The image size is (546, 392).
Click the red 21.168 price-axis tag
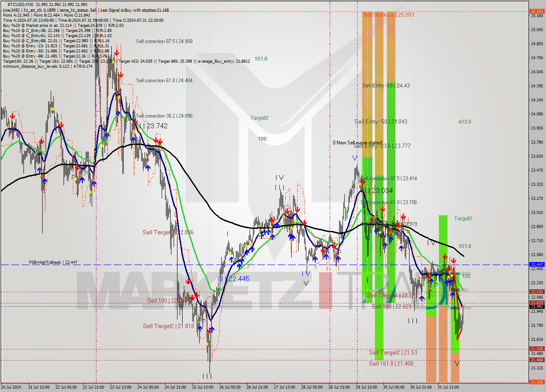click(x=536, y=382)
